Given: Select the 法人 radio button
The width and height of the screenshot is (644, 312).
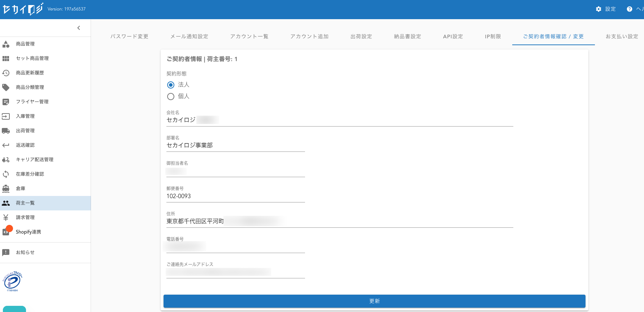Looking at the screenshot, I should click(x=171, y=85).
